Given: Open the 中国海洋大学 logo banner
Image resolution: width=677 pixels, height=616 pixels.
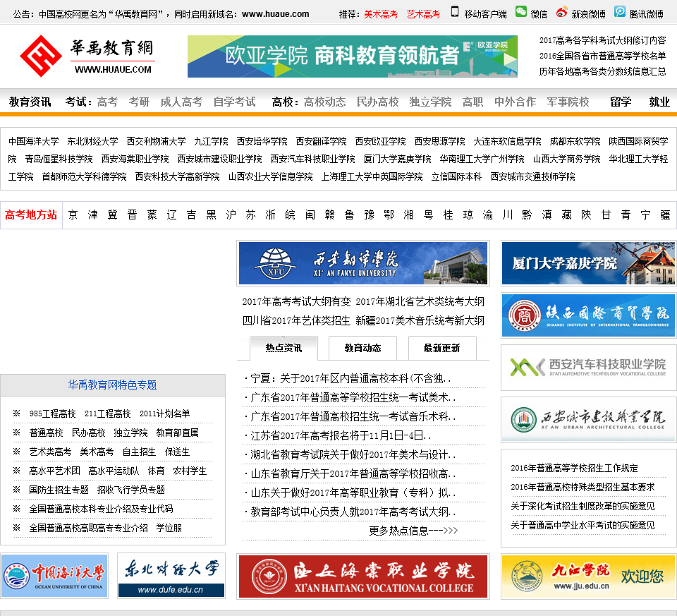Looking at the screenshot, I should tap(54, 576).
